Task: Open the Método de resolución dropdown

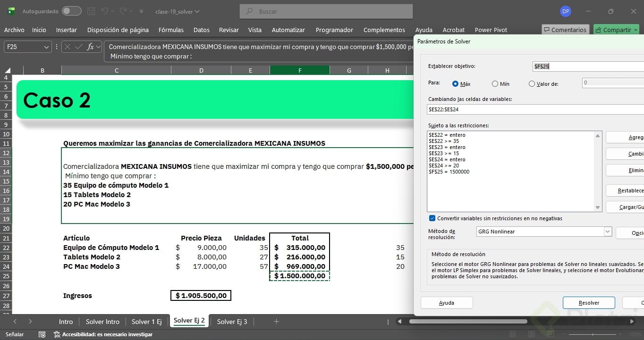Action: click(x=608, y=232)
